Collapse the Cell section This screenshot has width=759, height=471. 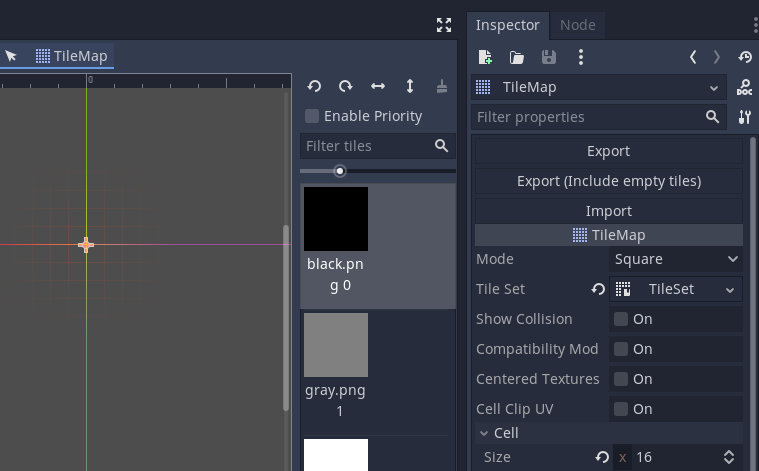pos(608,433)
